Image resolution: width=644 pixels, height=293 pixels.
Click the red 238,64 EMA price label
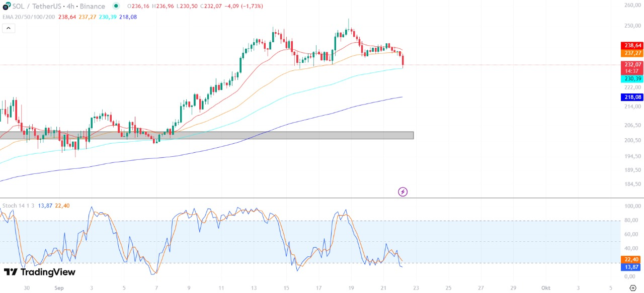pos(632,45)
